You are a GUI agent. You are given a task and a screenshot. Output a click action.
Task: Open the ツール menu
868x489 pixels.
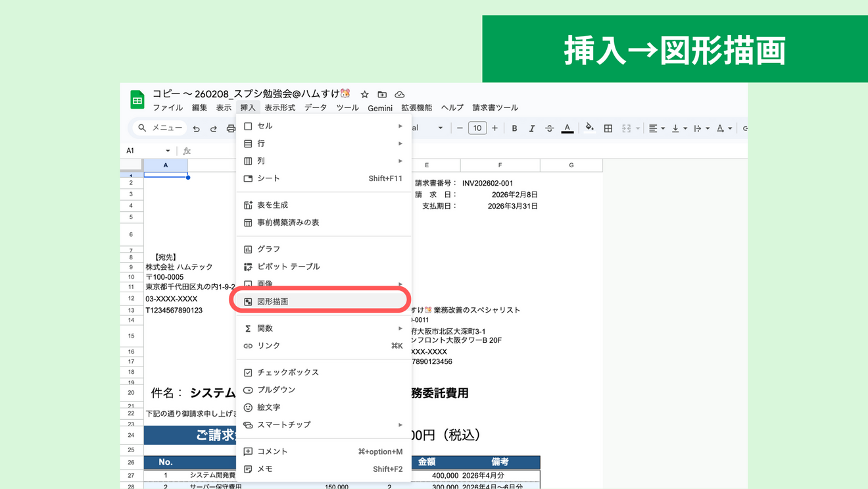(347, 108)
